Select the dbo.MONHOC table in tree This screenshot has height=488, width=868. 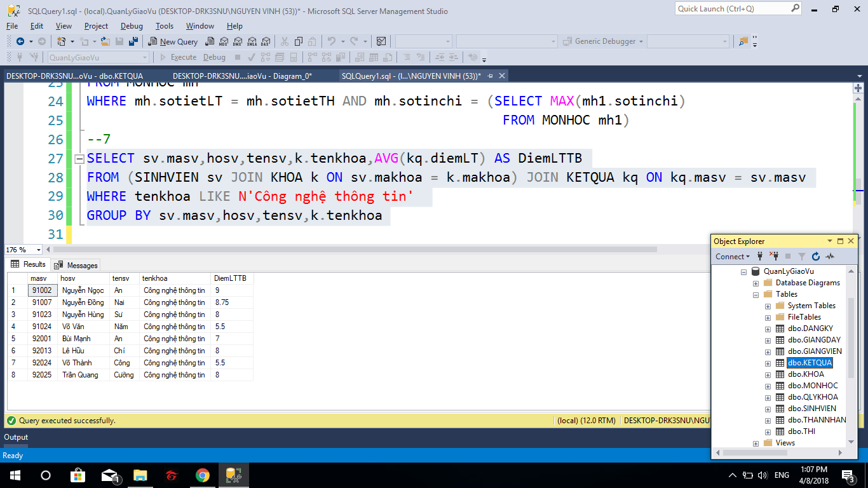(x=813, y=386)
